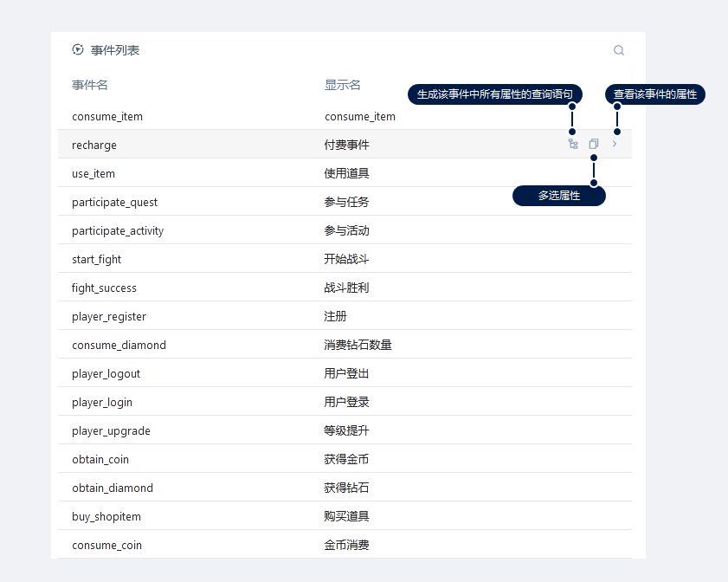The height and width of the screenshot is (582, 728).
Task: Select the consume_diamond event row
Action: click(x=119, y=346)
